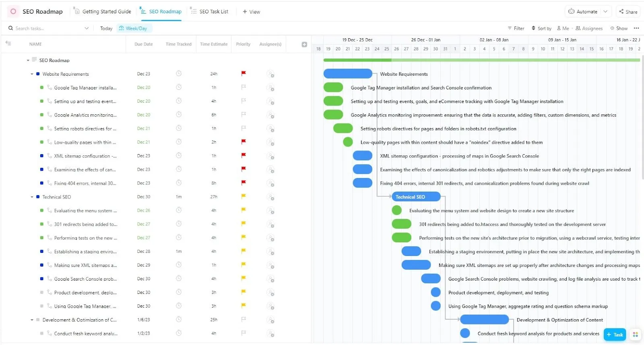Click status square of Google Analytics monitoring task
The width and height of the screenshot is (644, 345).
pyautogui.click(x=42, y=115)
